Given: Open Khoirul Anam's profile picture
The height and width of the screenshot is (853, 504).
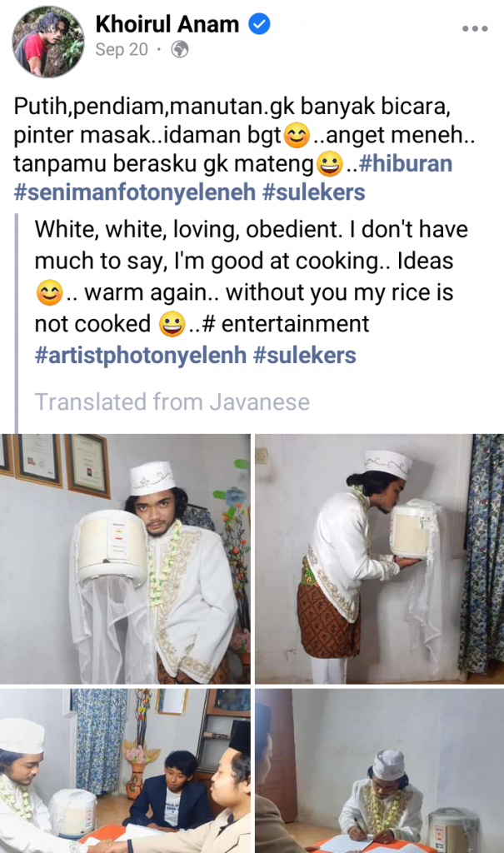Looking at the screenshot, I should click(x=48, y=42).
